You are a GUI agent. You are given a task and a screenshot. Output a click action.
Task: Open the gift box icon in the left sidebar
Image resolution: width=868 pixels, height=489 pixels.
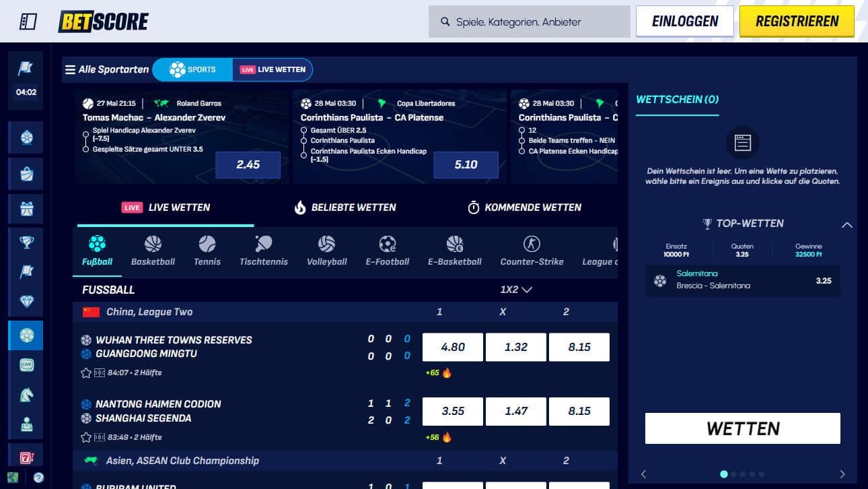tap(26, 209)
